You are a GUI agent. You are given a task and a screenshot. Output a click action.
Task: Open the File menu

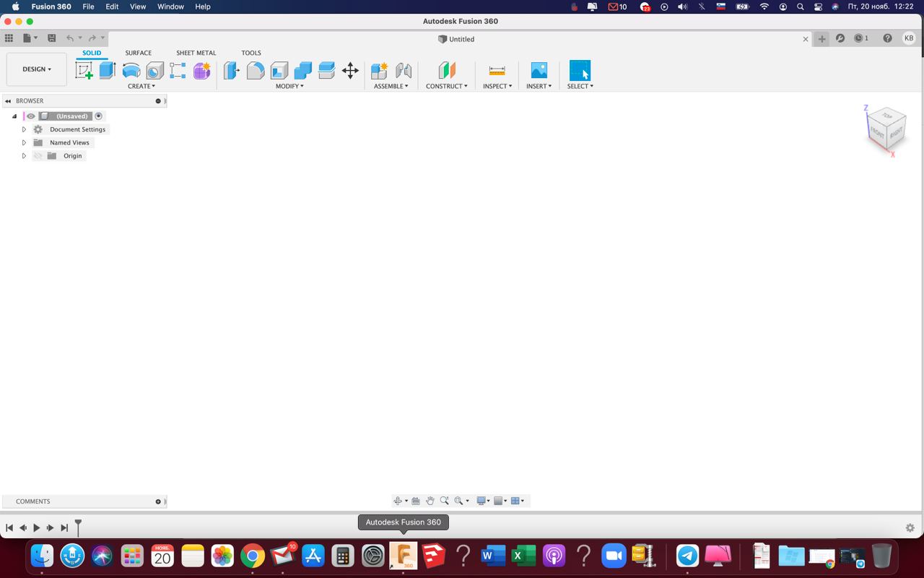pos(88,7)
